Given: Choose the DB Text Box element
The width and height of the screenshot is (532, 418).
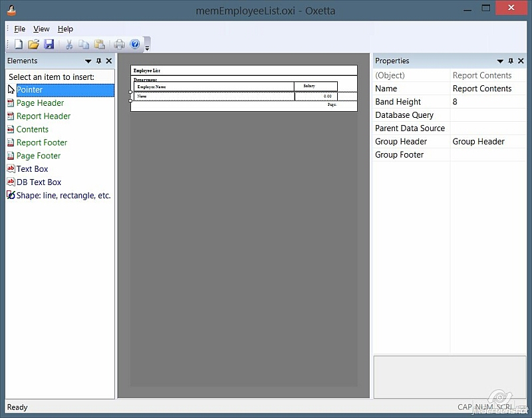Looking at the screenshot, I should (39, 182).
